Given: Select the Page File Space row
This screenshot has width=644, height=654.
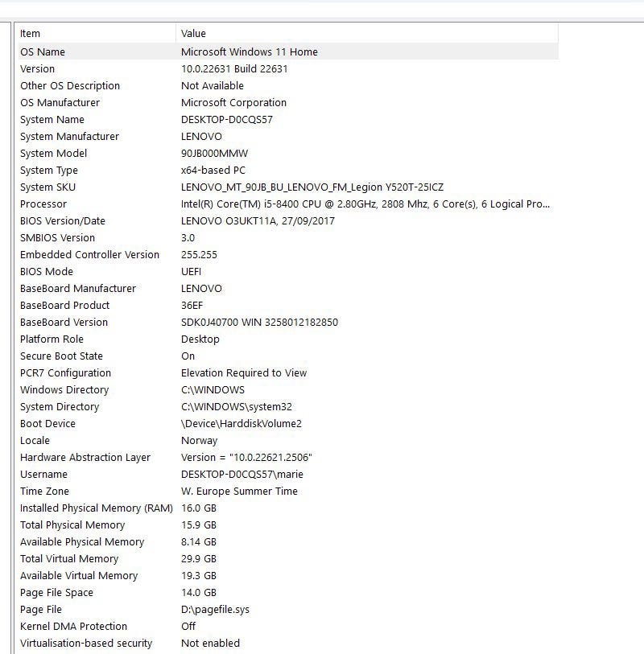Looking at the screenshot, I should tap(288, 592).
